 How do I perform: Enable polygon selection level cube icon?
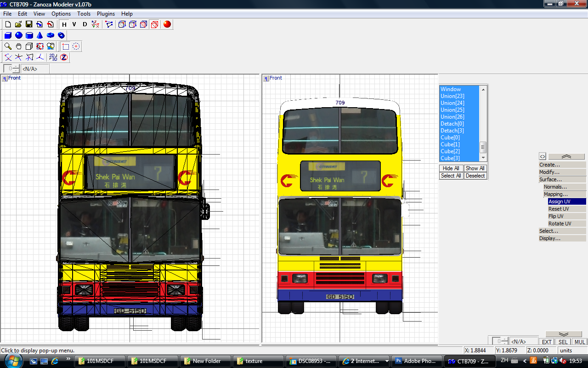144,24
